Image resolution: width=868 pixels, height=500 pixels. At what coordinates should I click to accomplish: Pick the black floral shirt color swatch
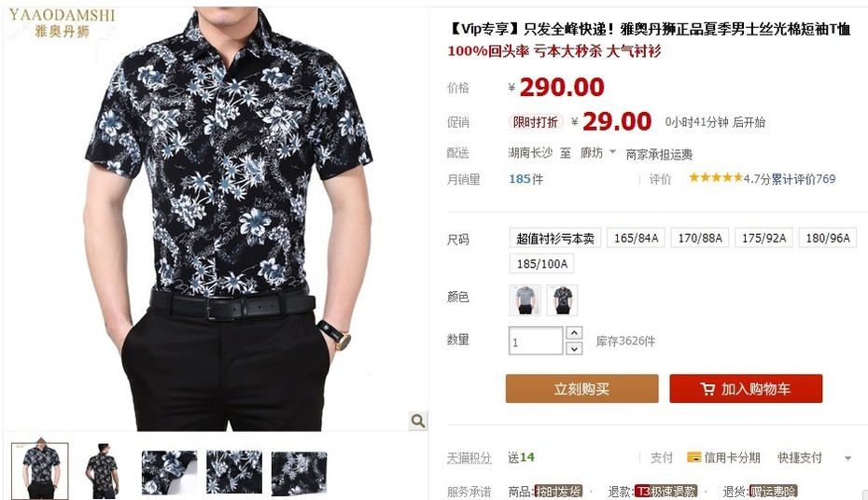point(562,299)
